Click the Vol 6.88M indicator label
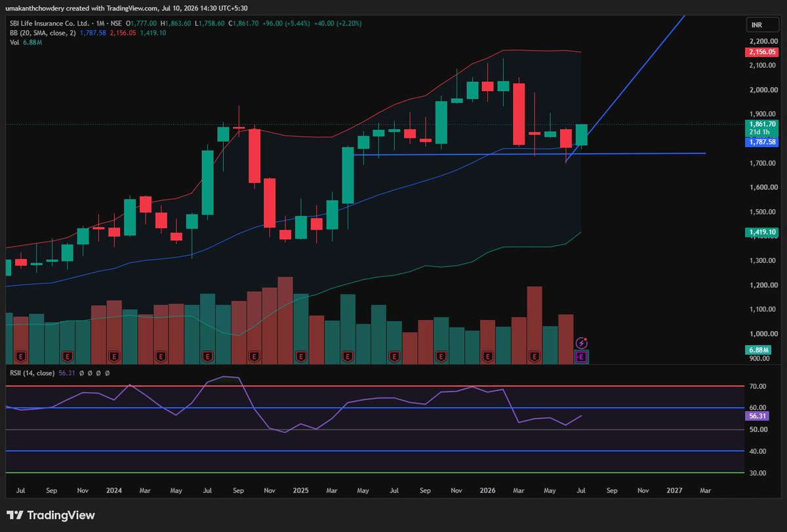The width and height of the screenshot is (787, 532). point(25,43)
